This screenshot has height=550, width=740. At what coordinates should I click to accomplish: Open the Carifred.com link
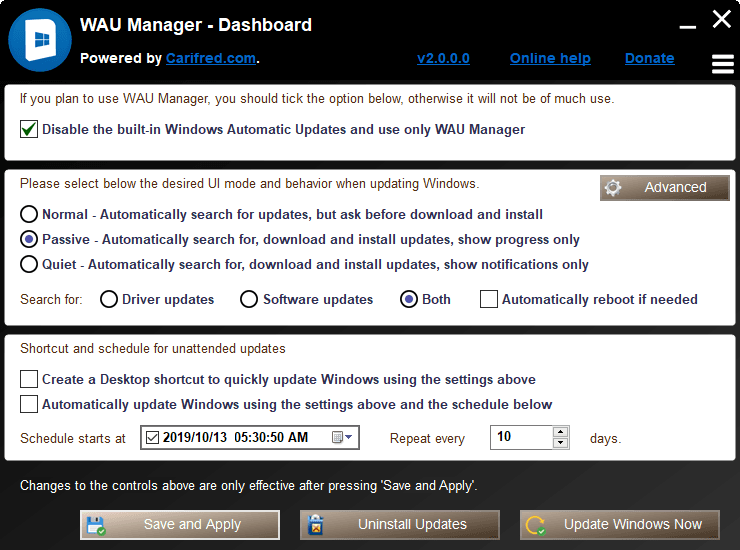tap(211, 58)
